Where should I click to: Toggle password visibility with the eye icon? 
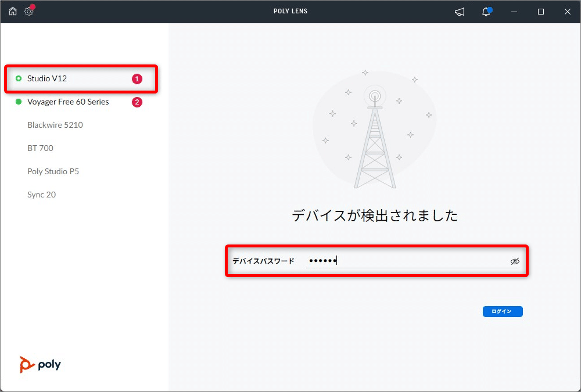pyautogui.click(x=515, y=261)
